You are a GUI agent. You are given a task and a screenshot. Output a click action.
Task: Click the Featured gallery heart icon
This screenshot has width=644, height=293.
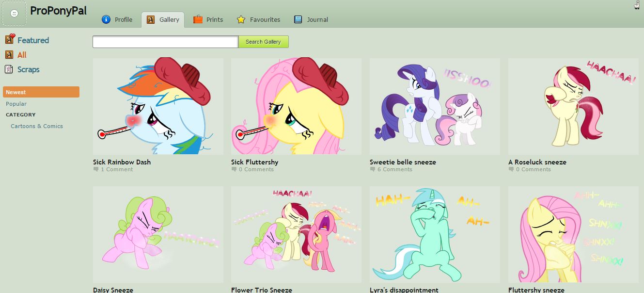click(x=10, y=39)
